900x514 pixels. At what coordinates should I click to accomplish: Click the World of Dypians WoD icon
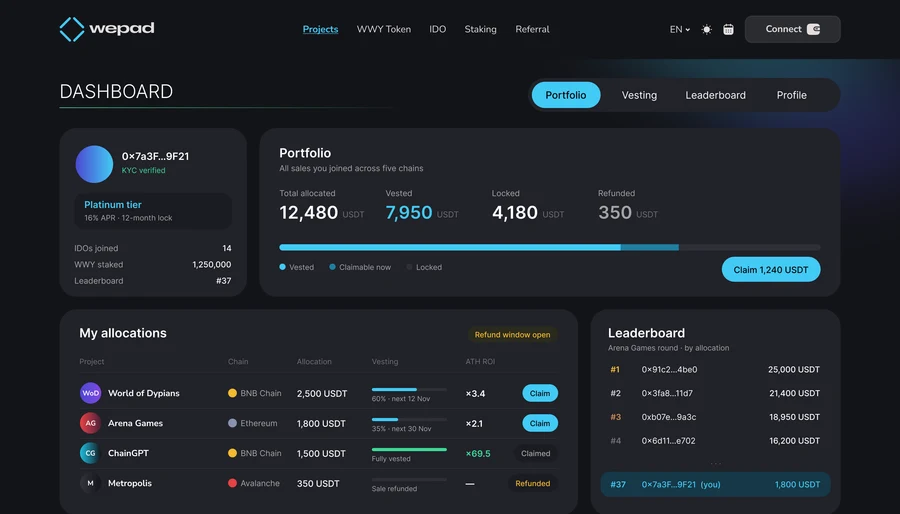90,393
